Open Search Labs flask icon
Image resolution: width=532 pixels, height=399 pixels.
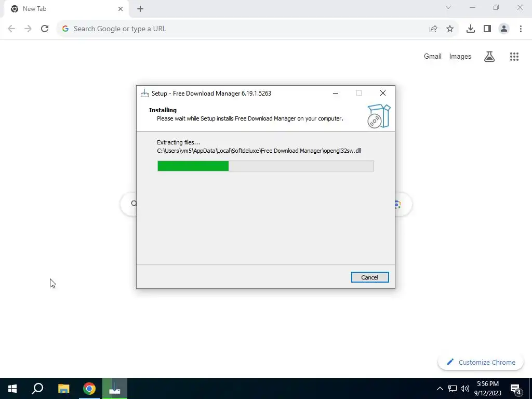(x=489, y=57)
